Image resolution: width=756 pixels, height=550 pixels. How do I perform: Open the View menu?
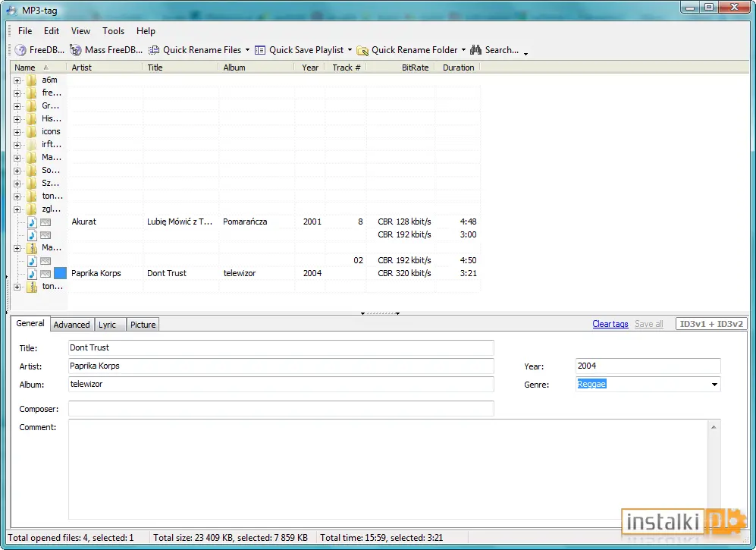80,31
